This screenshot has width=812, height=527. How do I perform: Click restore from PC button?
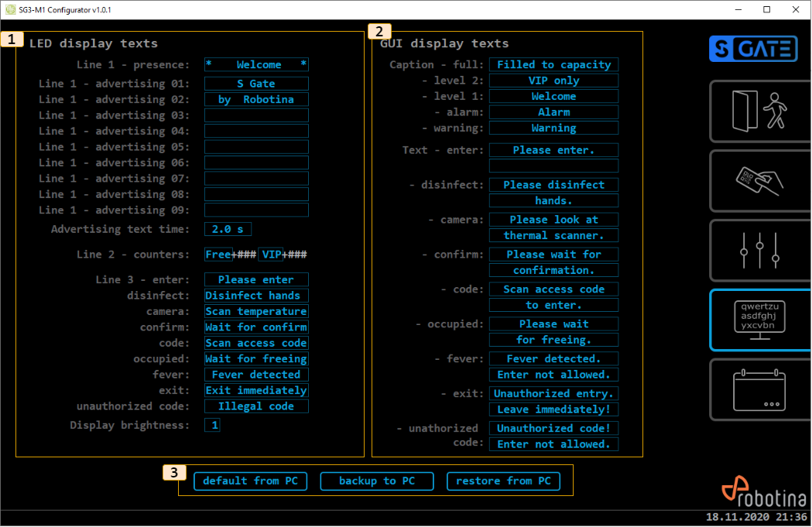point(503,481)
